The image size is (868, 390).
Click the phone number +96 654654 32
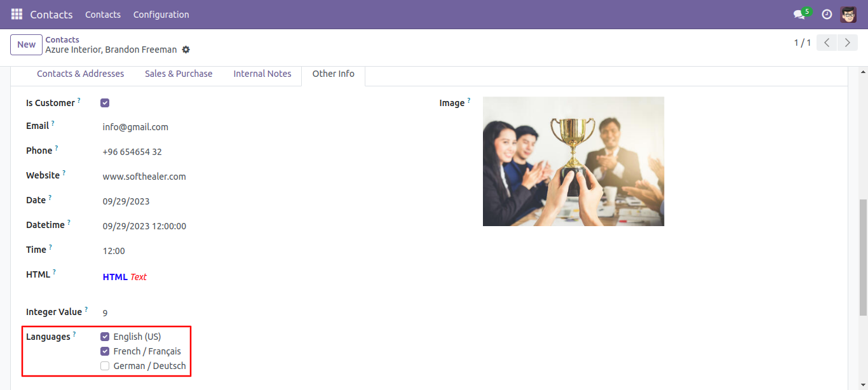[132, 152]
